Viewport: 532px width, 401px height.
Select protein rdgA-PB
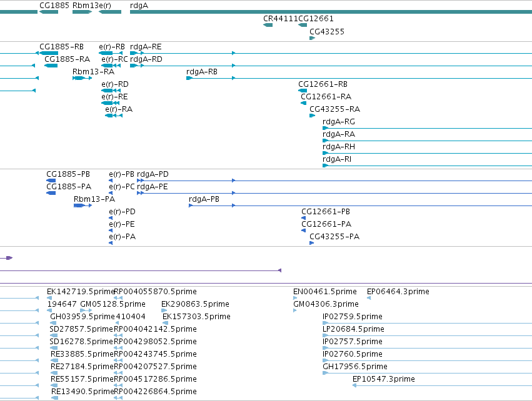204,199
